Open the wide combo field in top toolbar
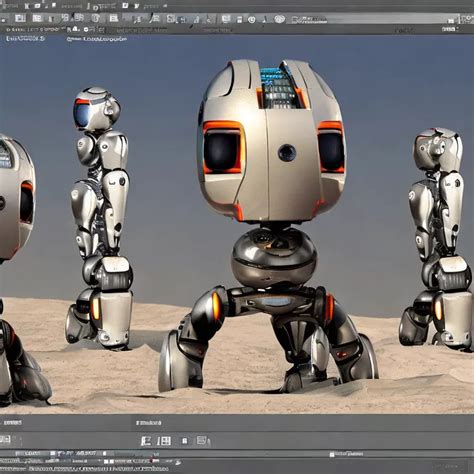Image resolution: width=474 pixels, height=474 pixels. [x=370, y=19]
